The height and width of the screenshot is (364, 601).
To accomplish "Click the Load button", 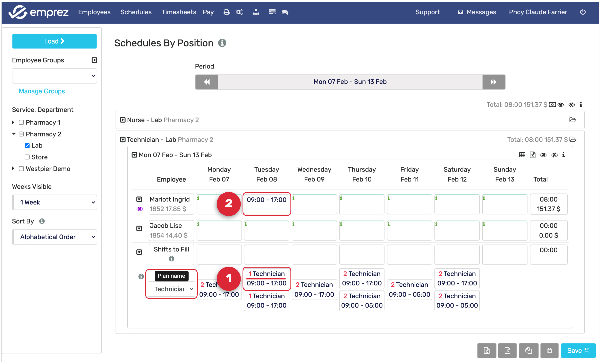I will coord(54,41).
